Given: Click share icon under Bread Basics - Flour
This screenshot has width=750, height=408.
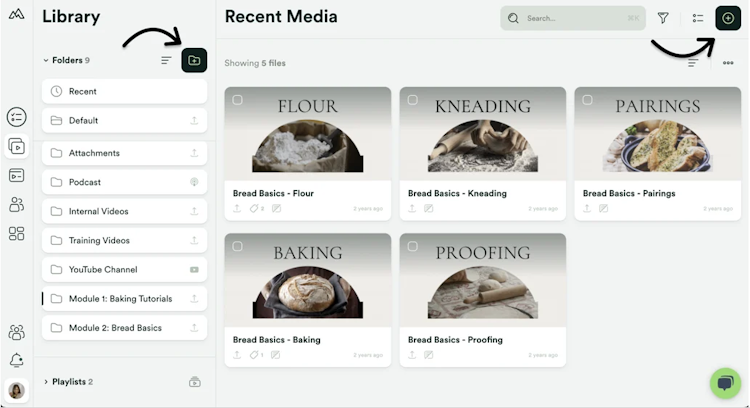Looking at the screenshot, I should 237,209.
